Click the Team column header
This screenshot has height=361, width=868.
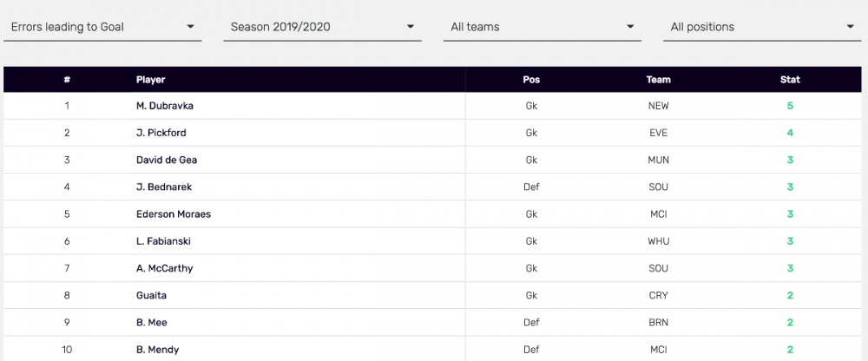658,80
